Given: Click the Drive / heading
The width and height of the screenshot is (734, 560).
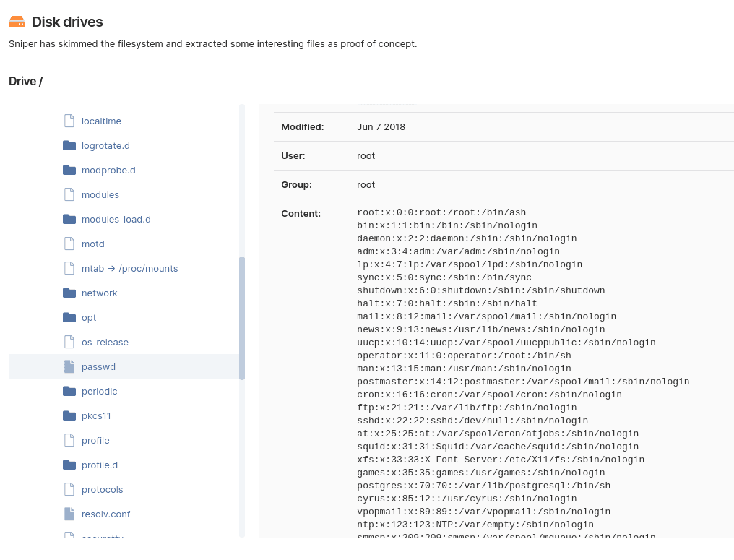Looking at the screenshot, I should pos(25,81).
